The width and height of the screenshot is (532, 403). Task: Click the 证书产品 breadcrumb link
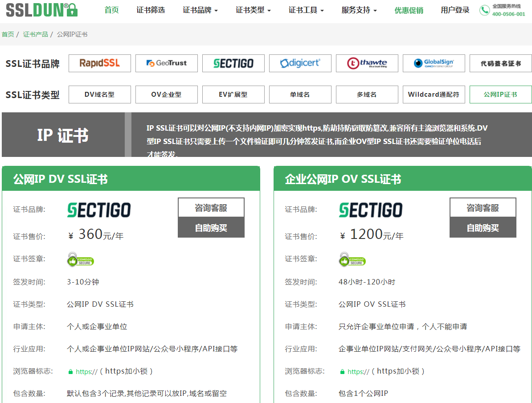point(36,34)
